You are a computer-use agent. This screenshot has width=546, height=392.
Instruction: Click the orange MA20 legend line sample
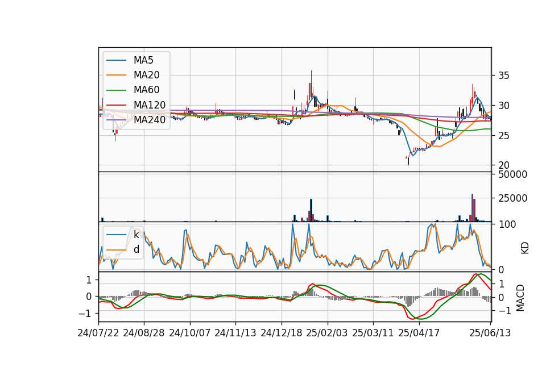coord(116,75)
